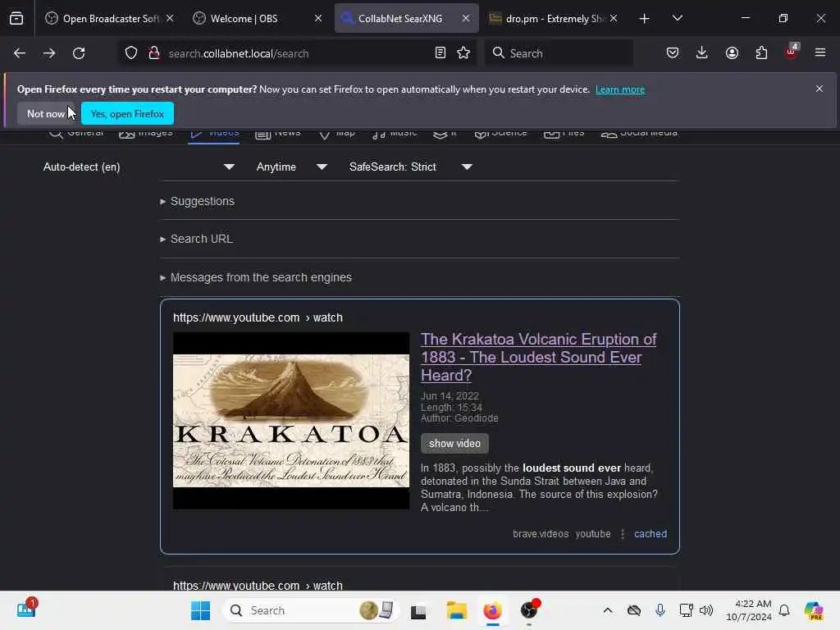Show hidden system tray icons
This screenshot has width=840, height=630.
click(x=608, y=610)
